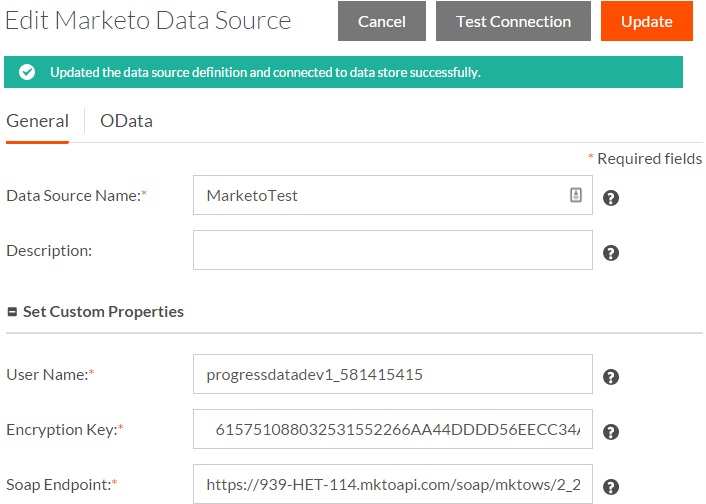Focus the Data Source Name input field

pyautogui.click(x=393, y=195)
